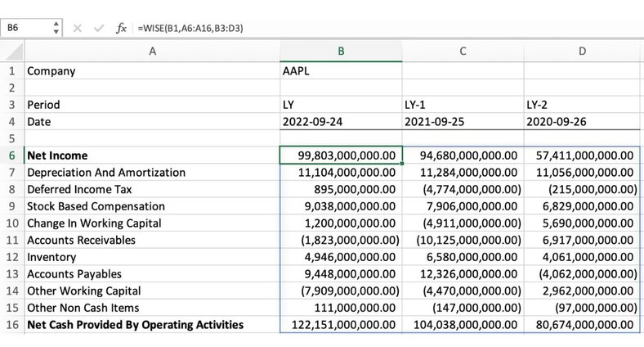The image size is (644, 347).
Task: Click the enter checkmark icon in formula bar
Action: (99, 28)
